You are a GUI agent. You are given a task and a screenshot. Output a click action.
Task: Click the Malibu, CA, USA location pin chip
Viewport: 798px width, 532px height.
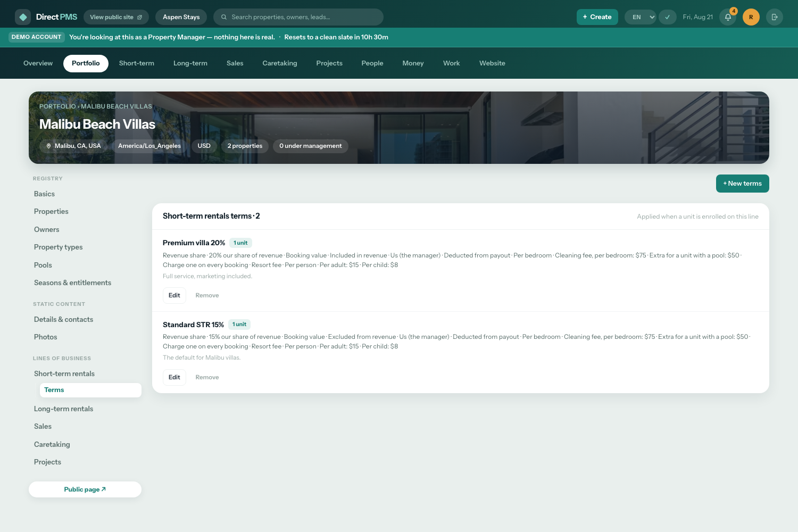pyautogui.click(x=73, y=146)
